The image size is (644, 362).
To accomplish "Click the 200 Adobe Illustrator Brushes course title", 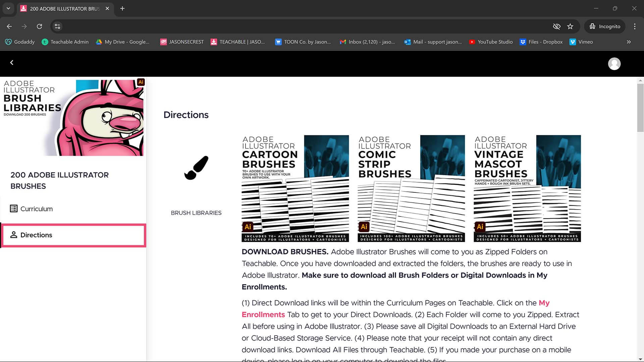I will pyautogui.click(x=60, y=180).
